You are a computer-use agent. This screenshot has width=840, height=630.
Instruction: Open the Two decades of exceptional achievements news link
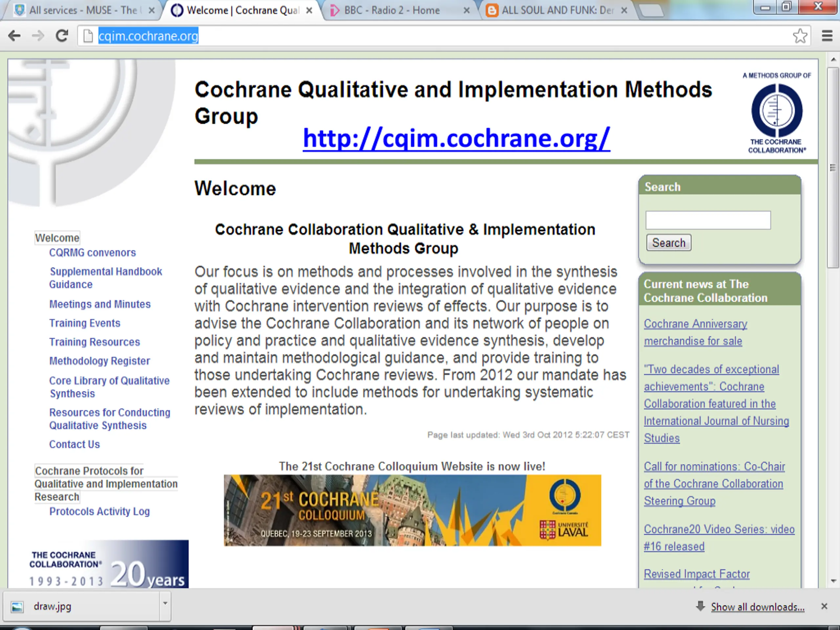point(716,404)
